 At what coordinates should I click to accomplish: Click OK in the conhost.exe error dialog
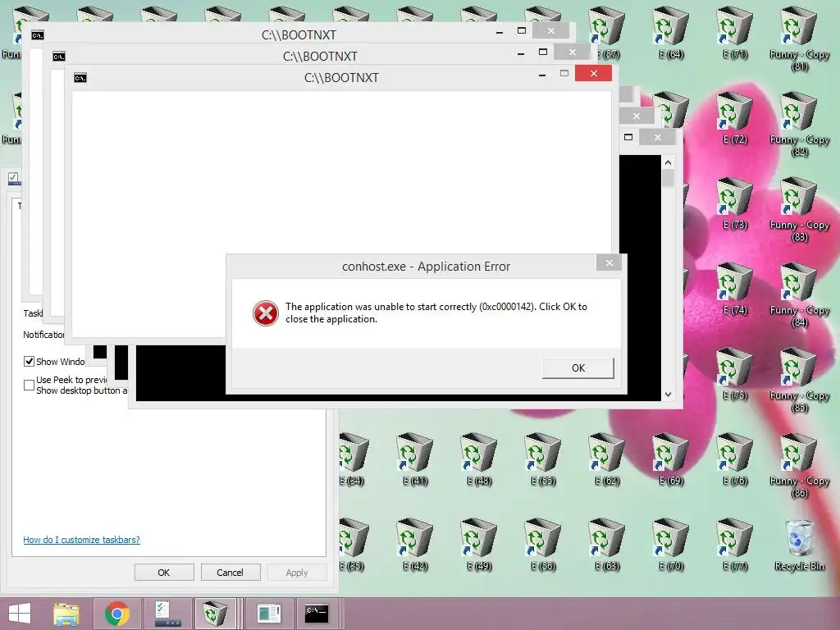578,368
